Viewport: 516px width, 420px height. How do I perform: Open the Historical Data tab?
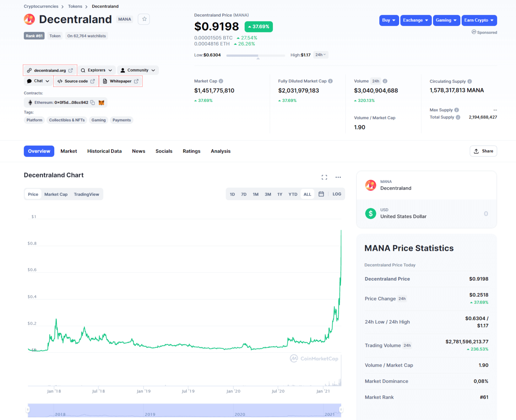(105, 151)
